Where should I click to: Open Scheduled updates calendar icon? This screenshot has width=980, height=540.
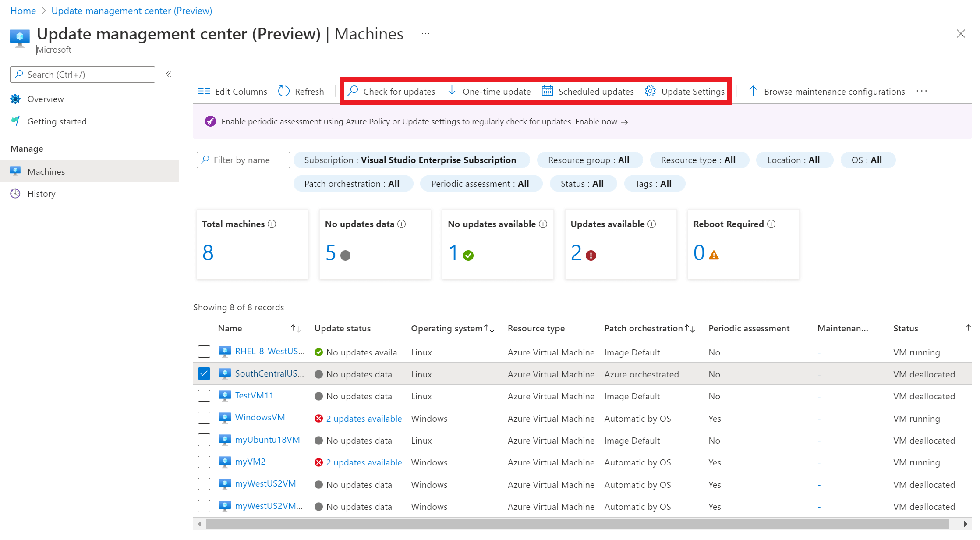click(x=547, y=91)
